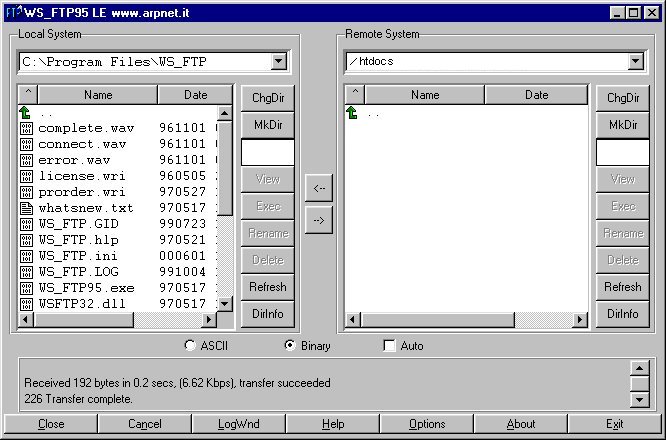The image size is (666, 440).
Task: Expand the remote htdocs path dropdown
Action: 635,62
